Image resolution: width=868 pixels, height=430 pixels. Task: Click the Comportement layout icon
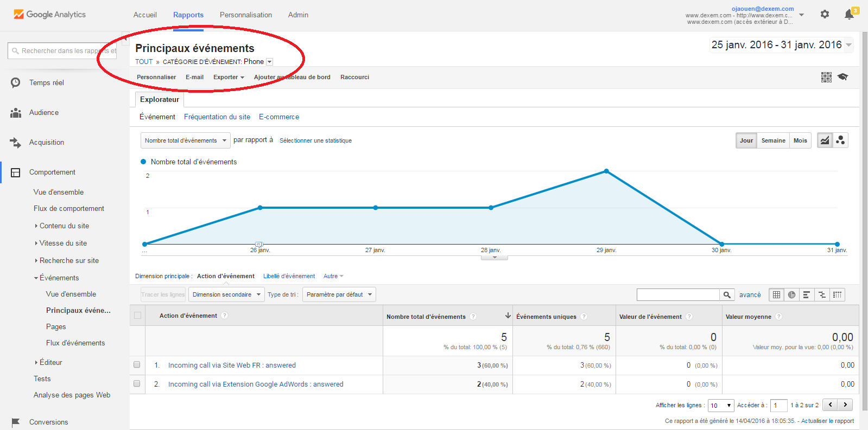(x=16, y=172)
